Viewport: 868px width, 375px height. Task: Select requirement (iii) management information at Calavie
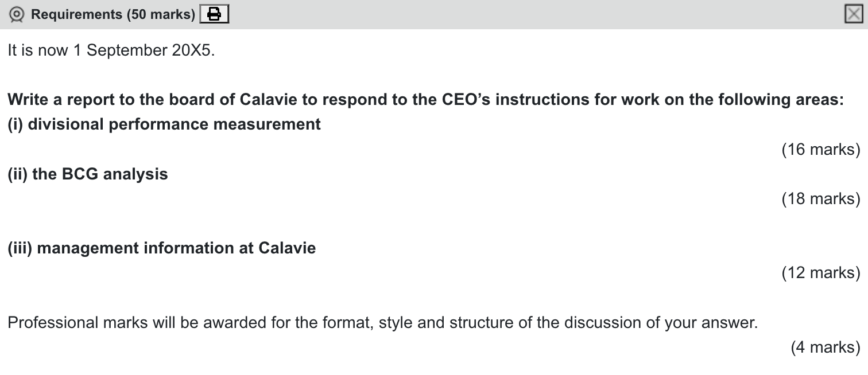coord(161,248)
